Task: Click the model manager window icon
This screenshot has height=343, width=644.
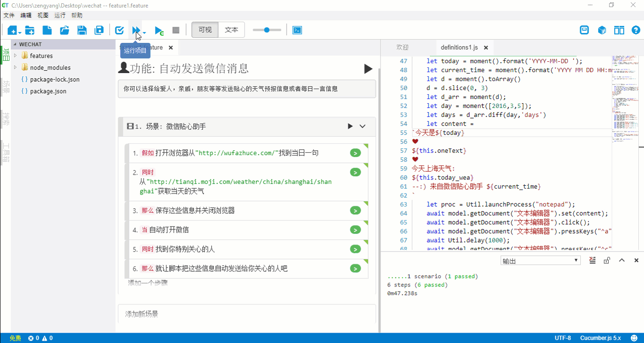Action: (585, 30)
